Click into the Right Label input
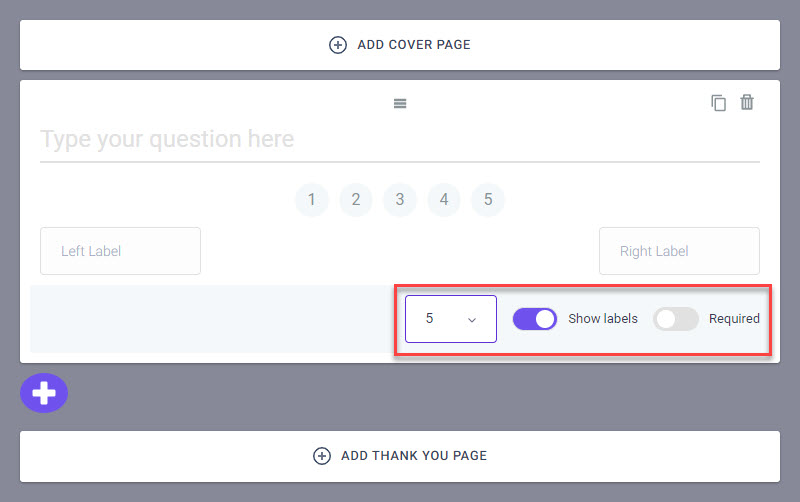 tap(679, 251)
